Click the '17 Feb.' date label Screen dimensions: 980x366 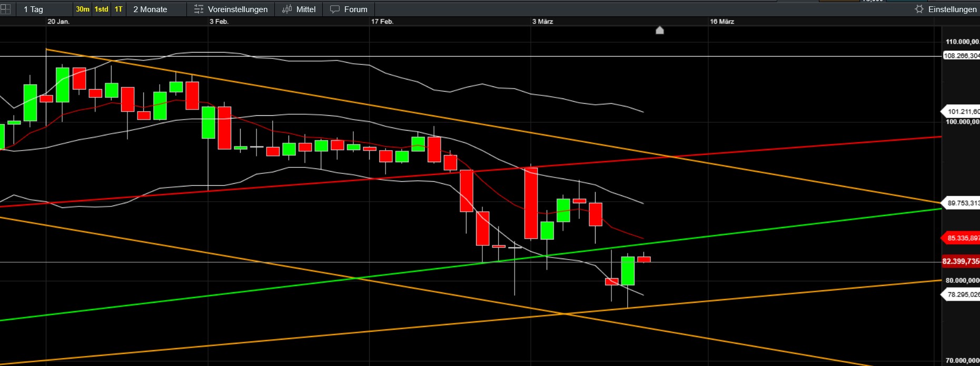382,22
